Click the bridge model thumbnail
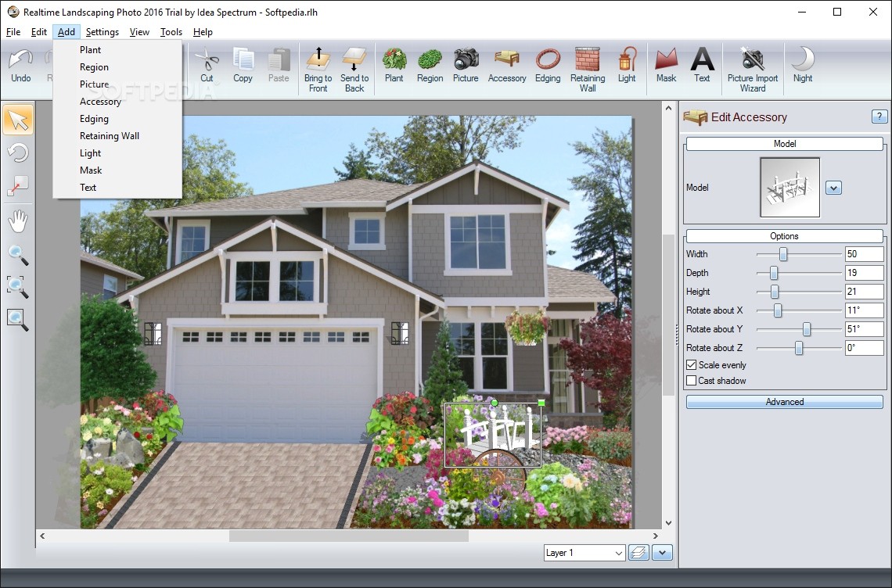Image resolution: width=892 pixels, height=588 pixels. [790, 188]
